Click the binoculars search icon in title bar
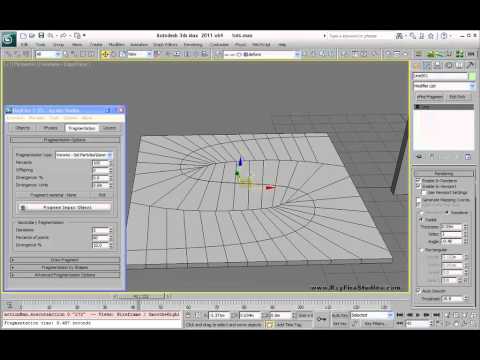480x360 pixels. [x=399, y=36]
